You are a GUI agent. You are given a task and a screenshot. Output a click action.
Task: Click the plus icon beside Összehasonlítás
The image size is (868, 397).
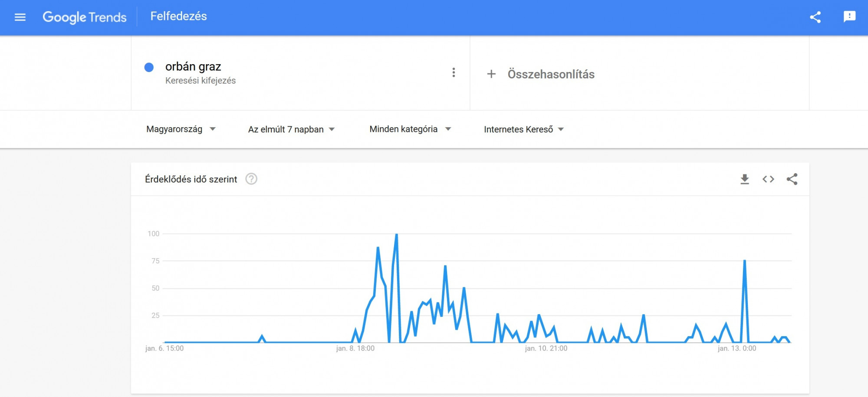pos(491,74)
